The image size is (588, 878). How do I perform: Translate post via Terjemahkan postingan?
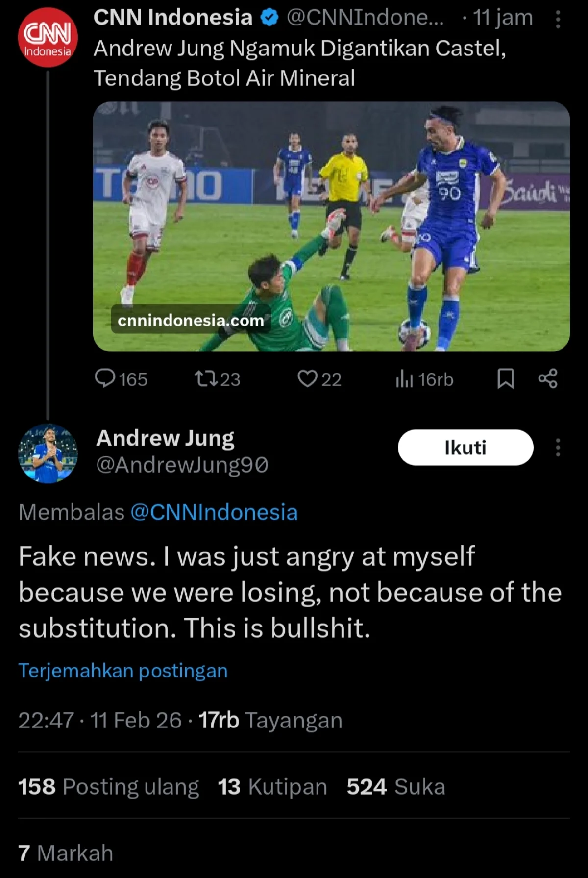pyautogui.click(x=123, y=670)
